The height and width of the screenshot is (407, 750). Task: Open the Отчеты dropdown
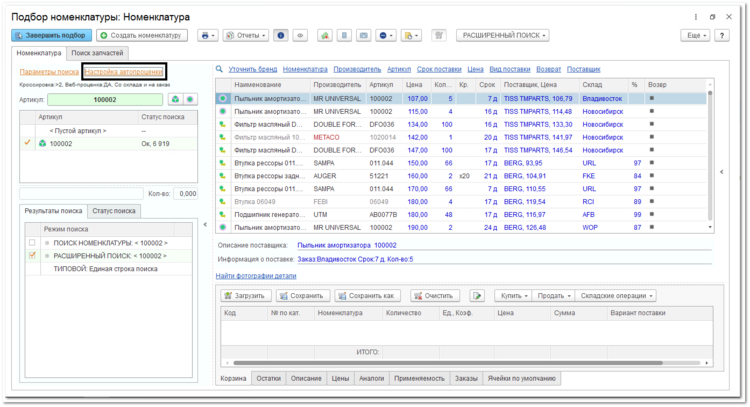[245, 35]
